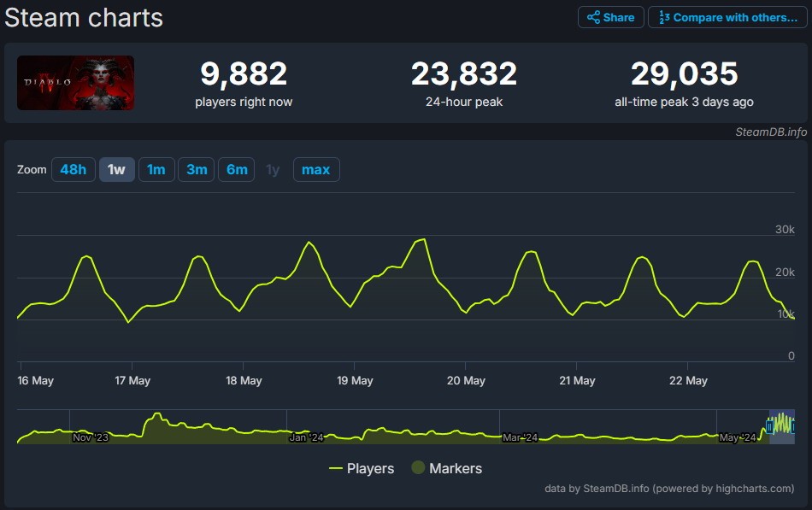
Task: Click the Diablo IV game thumbnail
Action: tap(75, 83)
